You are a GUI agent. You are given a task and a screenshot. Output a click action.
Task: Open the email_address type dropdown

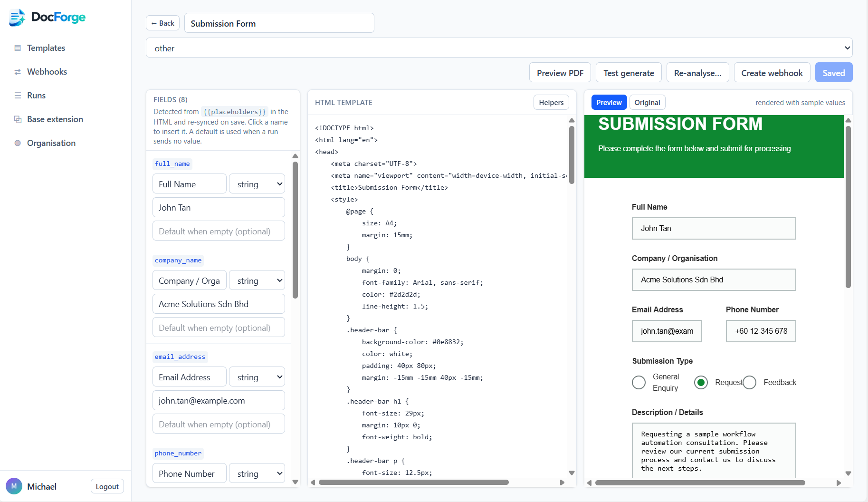pos(257,377)
